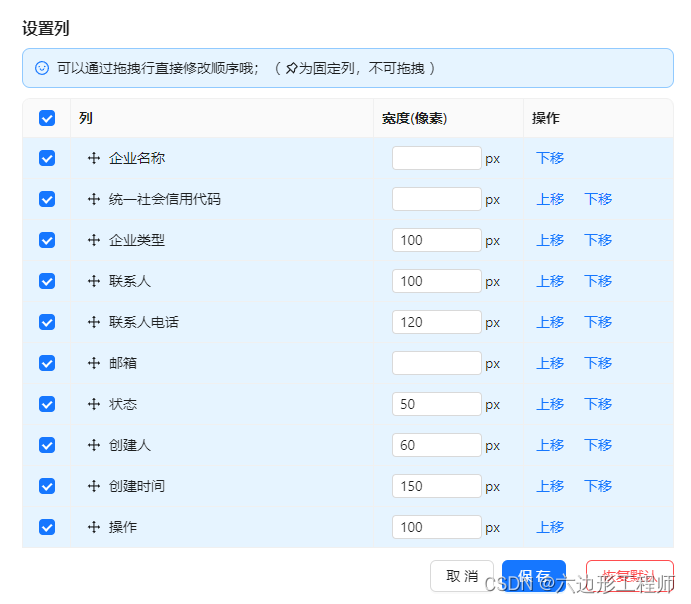Image resolution: width=691 pixels, height=604 pixels.
Task: Move 状态 down with 下移
Action: coord(598,404)
